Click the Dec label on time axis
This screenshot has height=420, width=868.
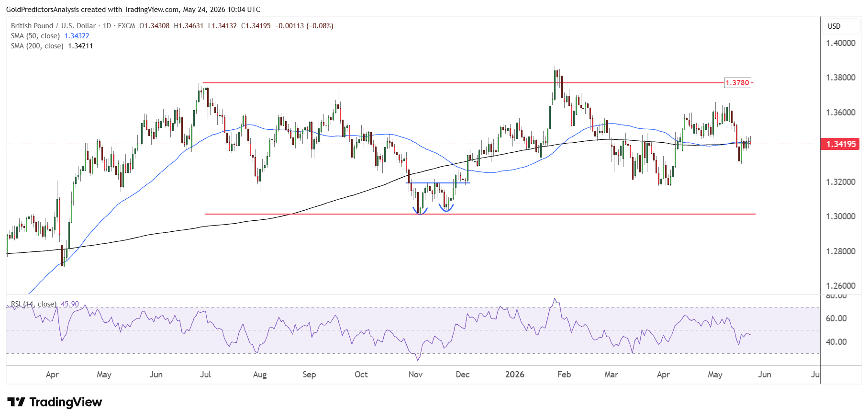[x=463, y=375]
